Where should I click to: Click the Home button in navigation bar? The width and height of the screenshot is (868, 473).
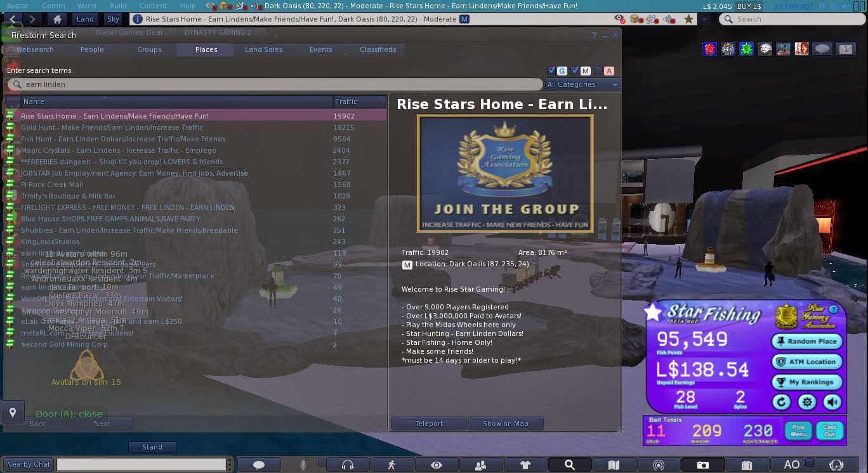pyautogui.click(x=57, y=19)
